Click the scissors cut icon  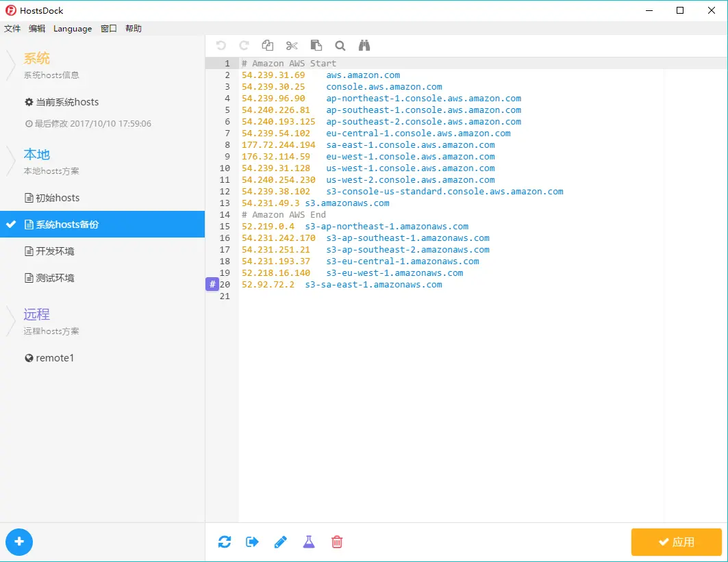292,45
